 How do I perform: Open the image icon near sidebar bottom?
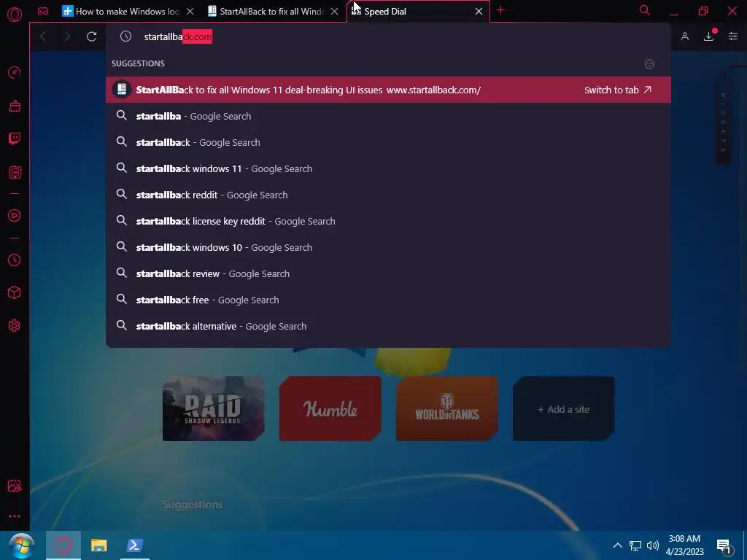15,486
